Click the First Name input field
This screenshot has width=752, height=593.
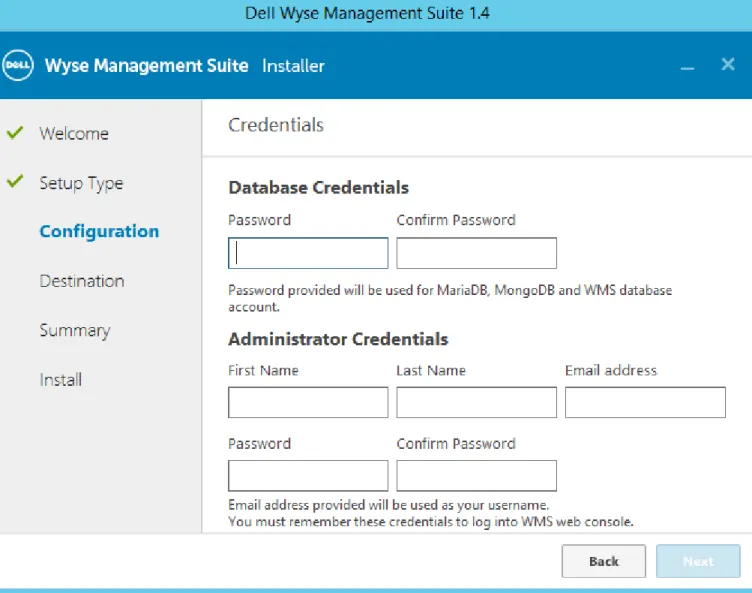(308, 402)
